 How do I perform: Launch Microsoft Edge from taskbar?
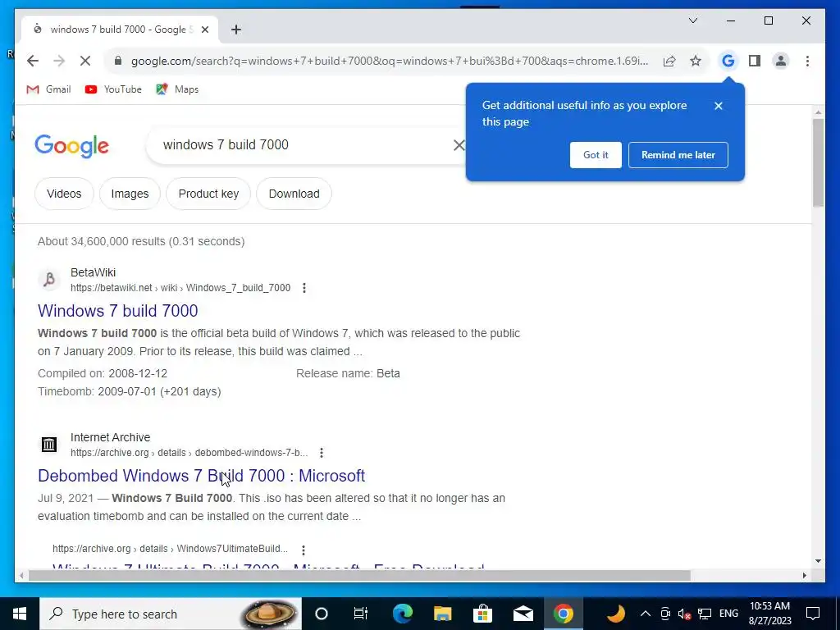click(403, 614)
